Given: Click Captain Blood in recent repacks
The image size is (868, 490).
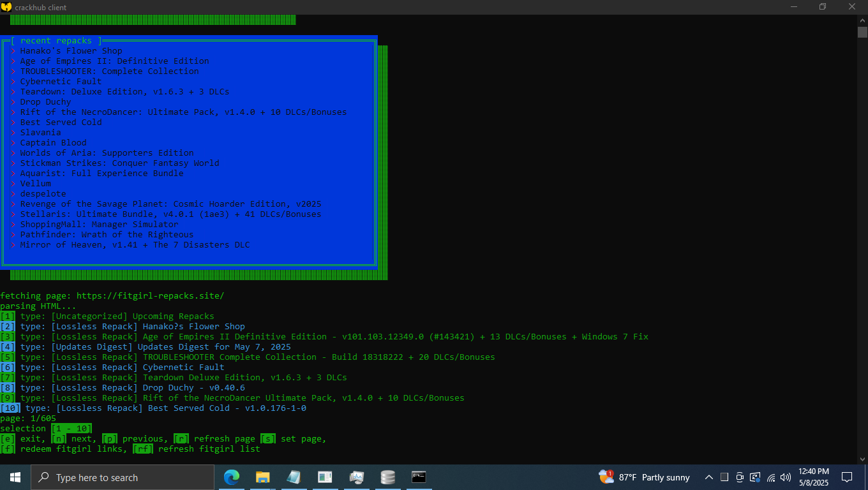Looking at the screenshot, I should click(x=53, y=142).
